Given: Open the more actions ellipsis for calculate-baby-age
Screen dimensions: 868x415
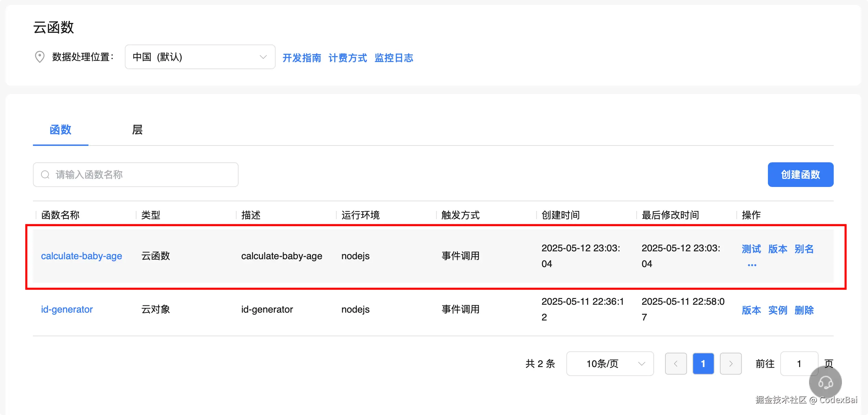Looking at the screenshot, I should pos(752,265).
